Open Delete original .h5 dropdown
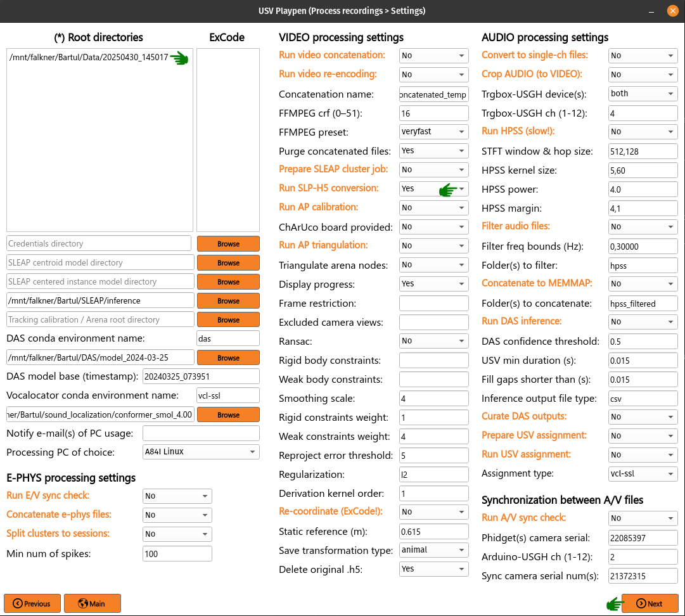 coord(433,569)
